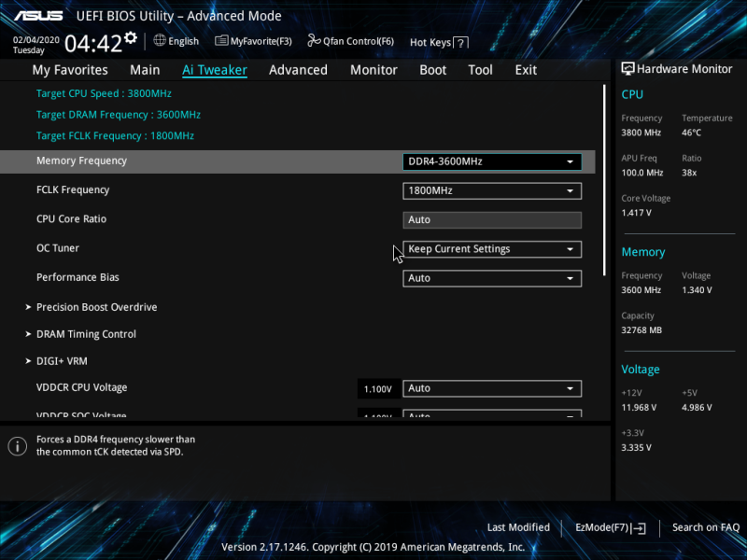Click the Ratio 38x value
747x560 pixels.
[x=689, y=173]
